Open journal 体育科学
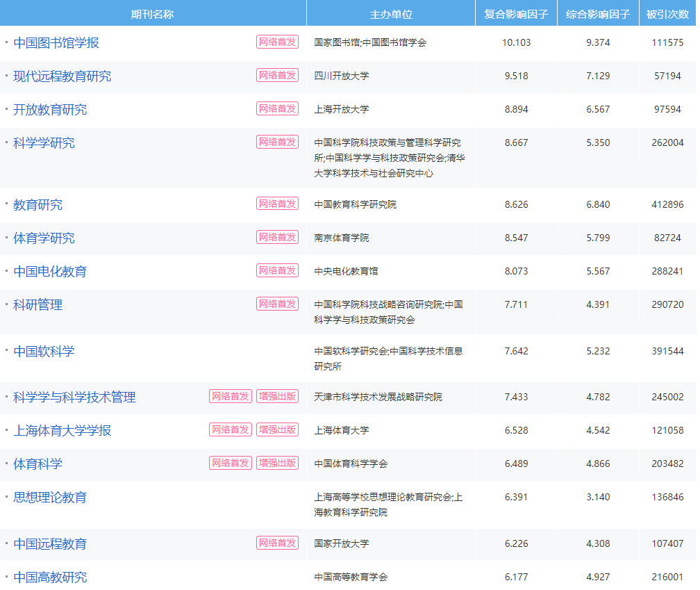The height and width of the screenshot is (590, 700). (38, 464)
